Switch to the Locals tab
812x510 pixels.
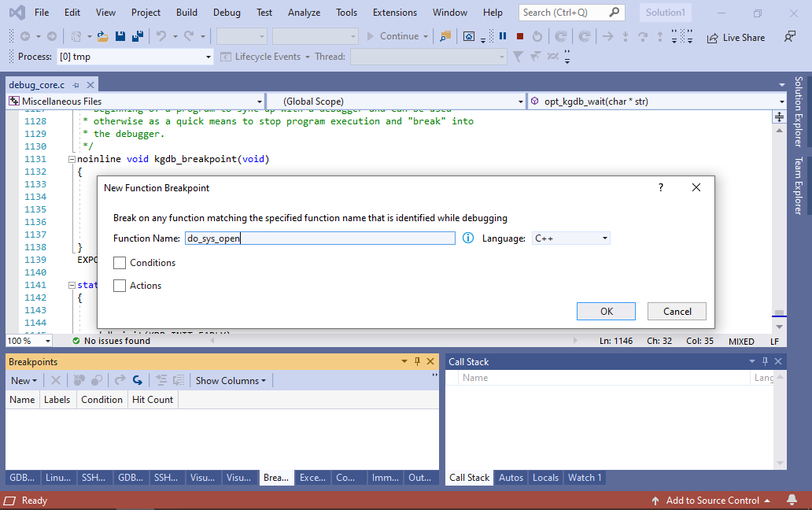click(x=545, y=478)
